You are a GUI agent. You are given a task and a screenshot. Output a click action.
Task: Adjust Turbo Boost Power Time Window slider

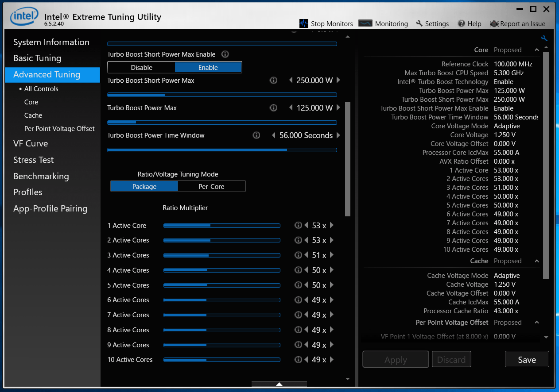222,150
